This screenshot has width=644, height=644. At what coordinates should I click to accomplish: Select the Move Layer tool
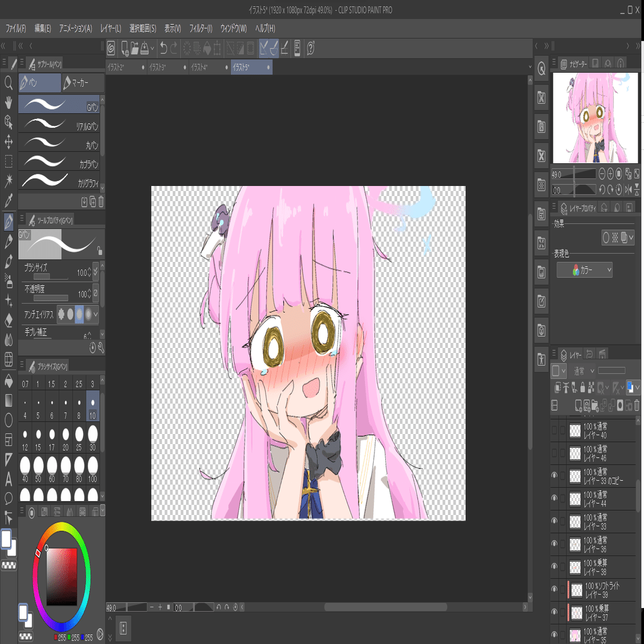point(8,142)
